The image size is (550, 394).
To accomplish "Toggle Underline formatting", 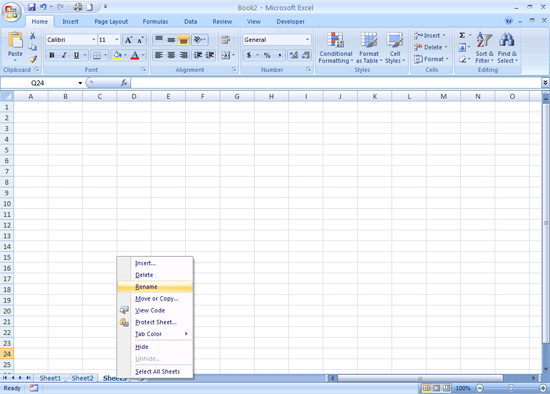I will 76,55.
